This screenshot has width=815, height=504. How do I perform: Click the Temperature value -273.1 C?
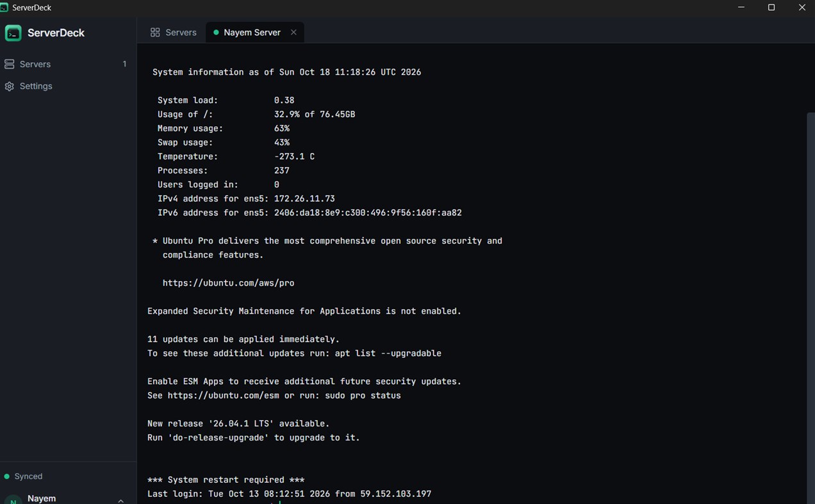point(294,156)
